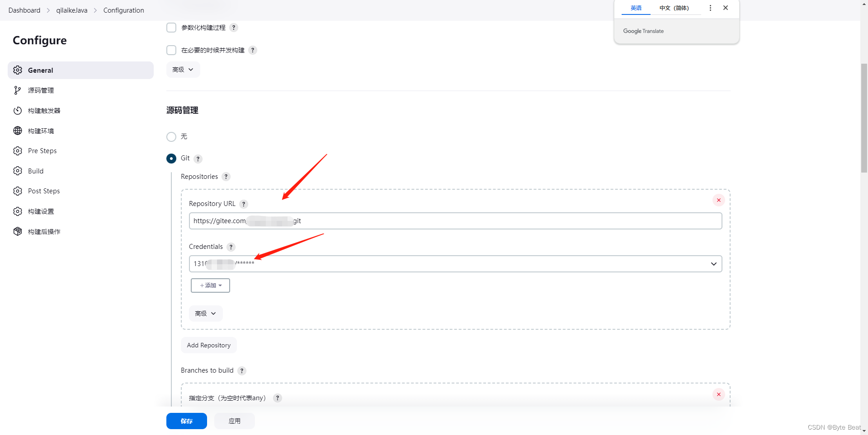Screen dimensions: 868x435
Task: Open help for Branches to build
Action: 242,370
